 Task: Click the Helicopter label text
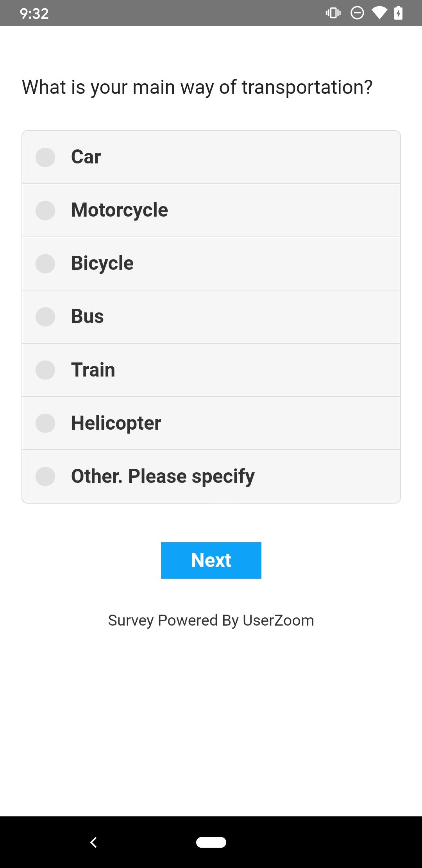116,423
